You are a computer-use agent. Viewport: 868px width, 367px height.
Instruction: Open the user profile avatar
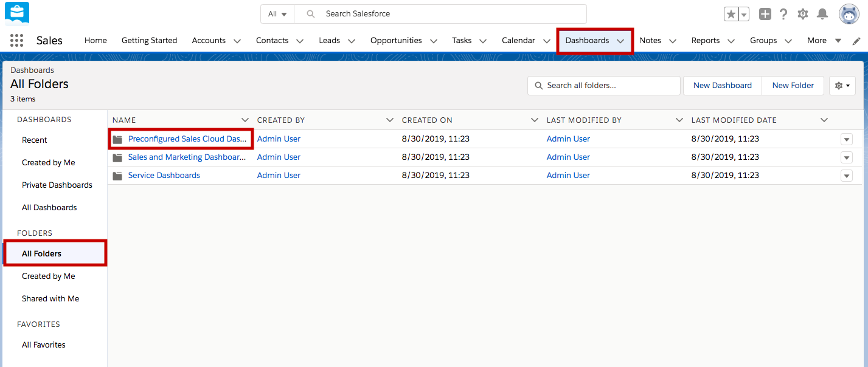(849, 14)
